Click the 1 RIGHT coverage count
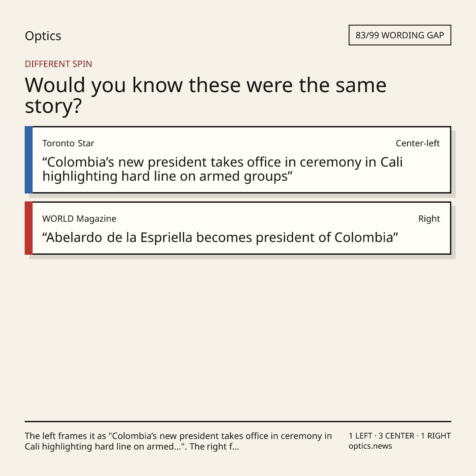Screen dimensions: 476x476 [x=435, y=436]
